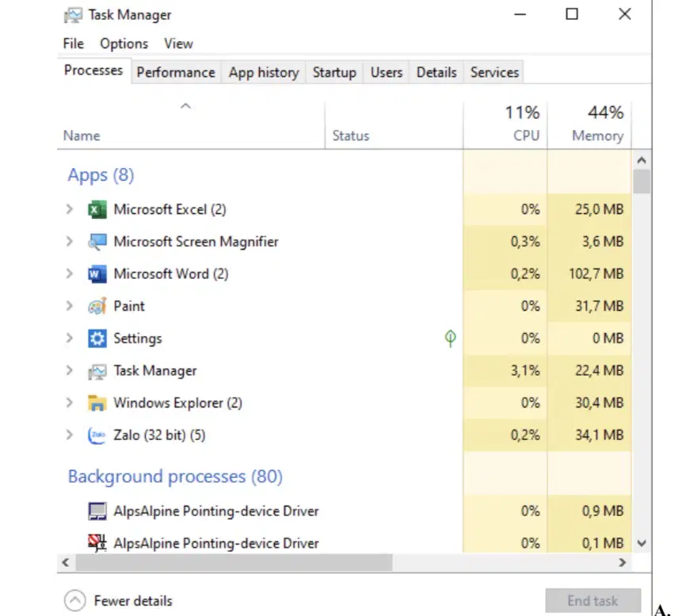
Task: Select the Zalo (32 bit) (5) process name
Action: 159,435
